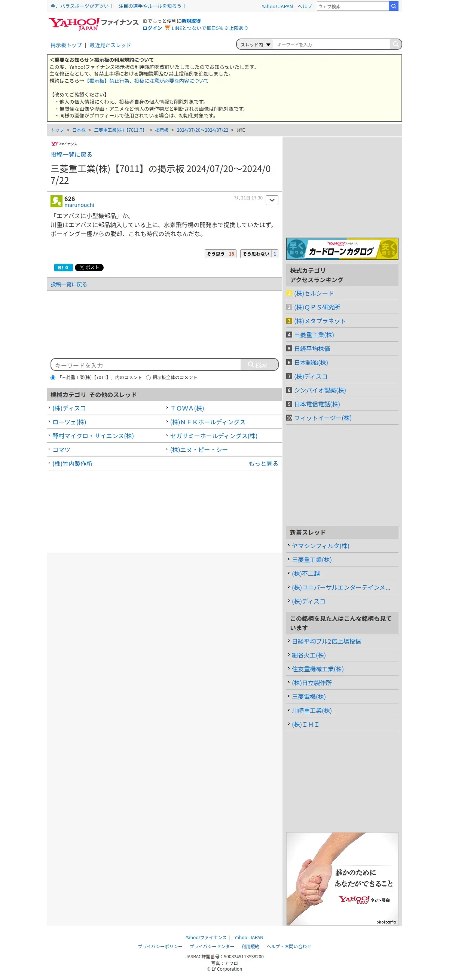Open (株)ＩＨＩ related stock

pos(305,725)
